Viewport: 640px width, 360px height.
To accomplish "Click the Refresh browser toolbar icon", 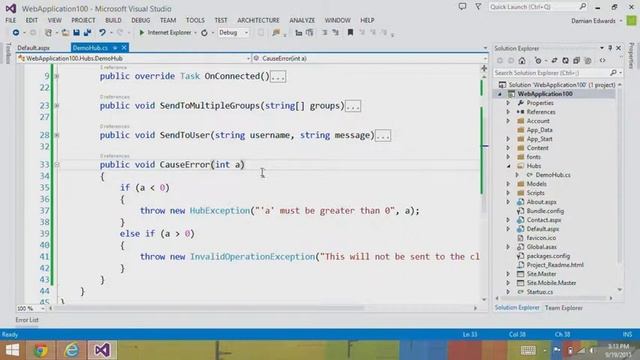I will (204, 33).
